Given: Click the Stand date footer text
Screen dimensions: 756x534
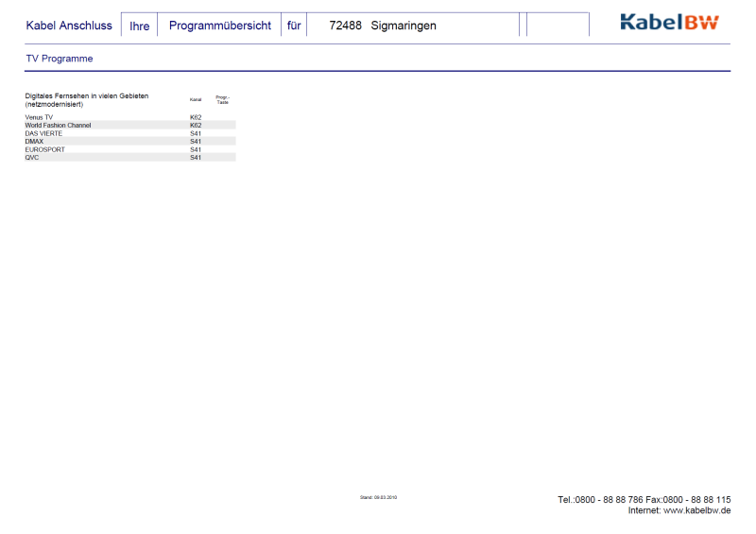Looking at the screenshot, I should (x=378, y=497).
